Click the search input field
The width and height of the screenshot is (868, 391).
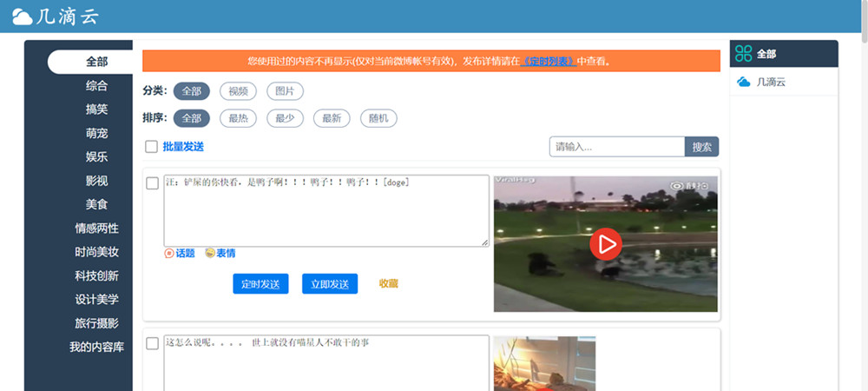point(617,147)
